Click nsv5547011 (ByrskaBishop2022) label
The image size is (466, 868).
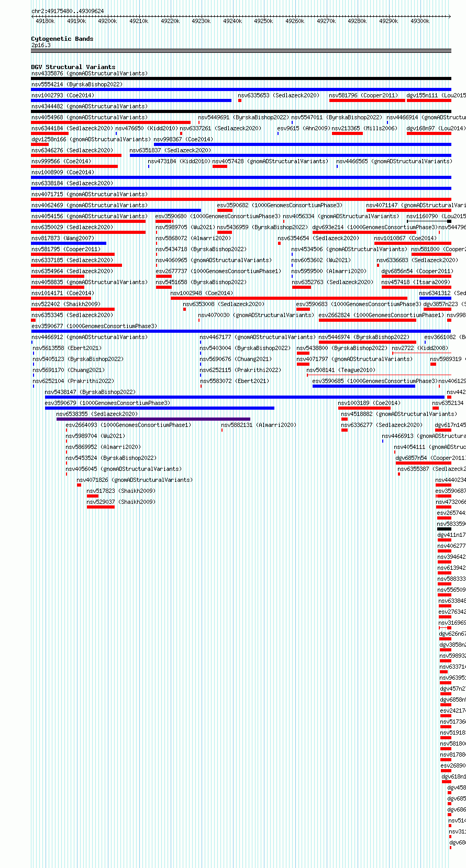click(x=337, y=117)
